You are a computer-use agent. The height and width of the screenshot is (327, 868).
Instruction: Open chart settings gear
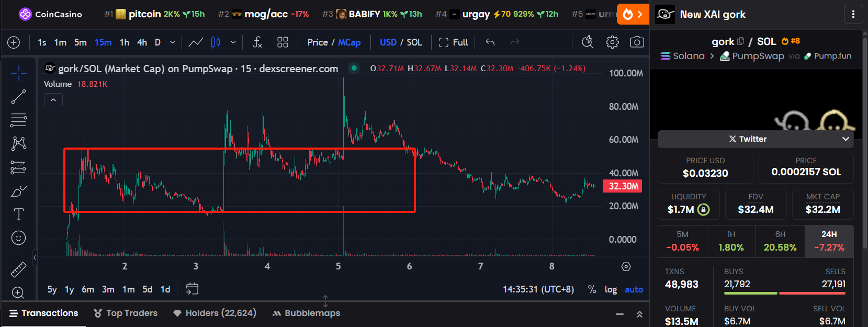(612, 42)
